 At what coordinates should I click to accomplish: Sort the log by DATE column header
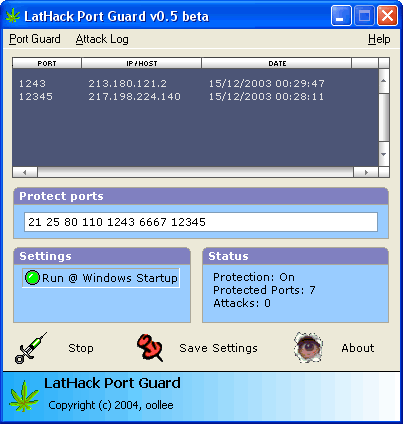tap(277, 63)
